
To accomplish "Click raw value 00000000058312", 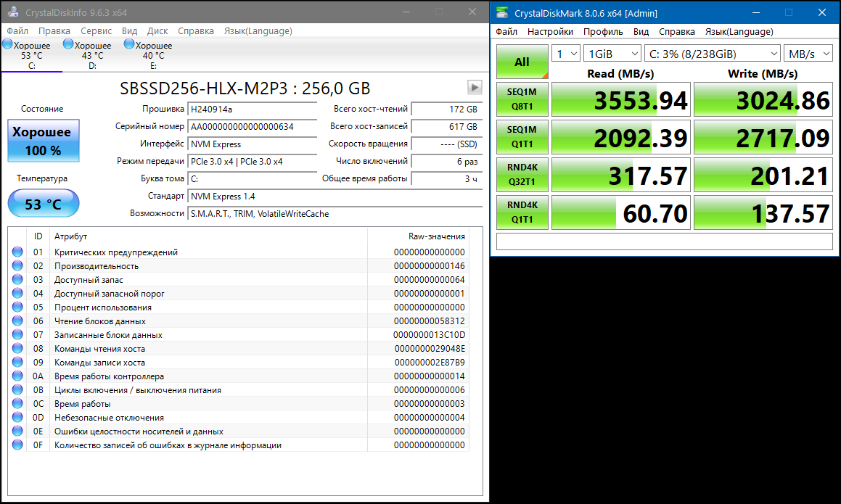I will (x=429, y=321).
